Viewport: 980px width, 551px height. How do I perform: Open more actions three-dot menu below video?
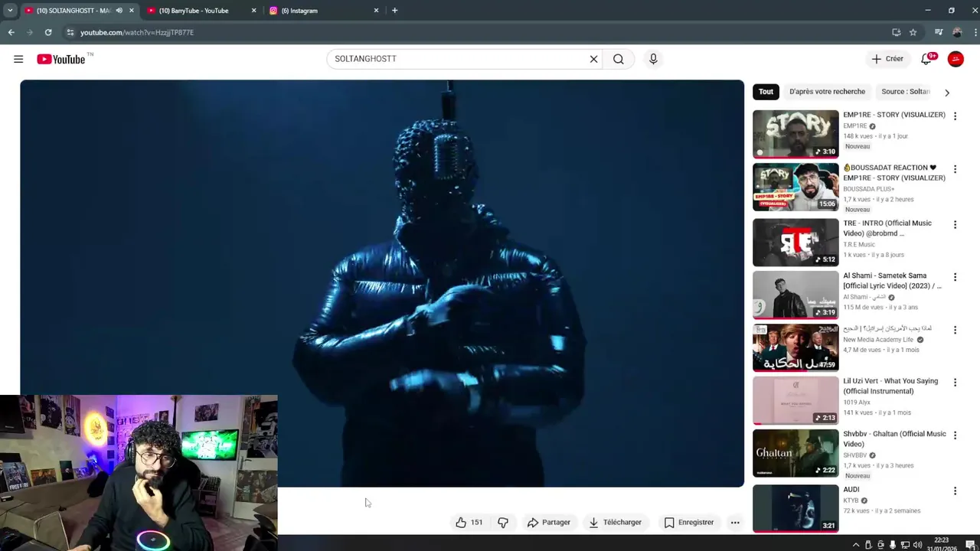[x=735, y=523]
